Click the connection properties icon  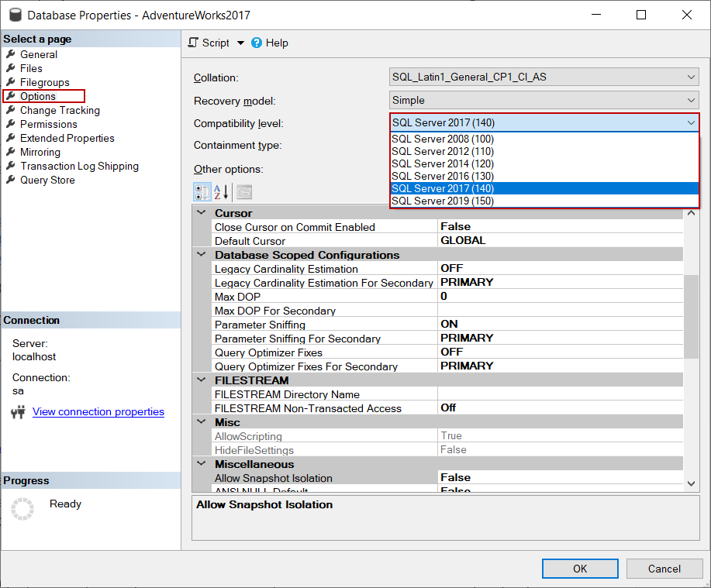[19, 412]
